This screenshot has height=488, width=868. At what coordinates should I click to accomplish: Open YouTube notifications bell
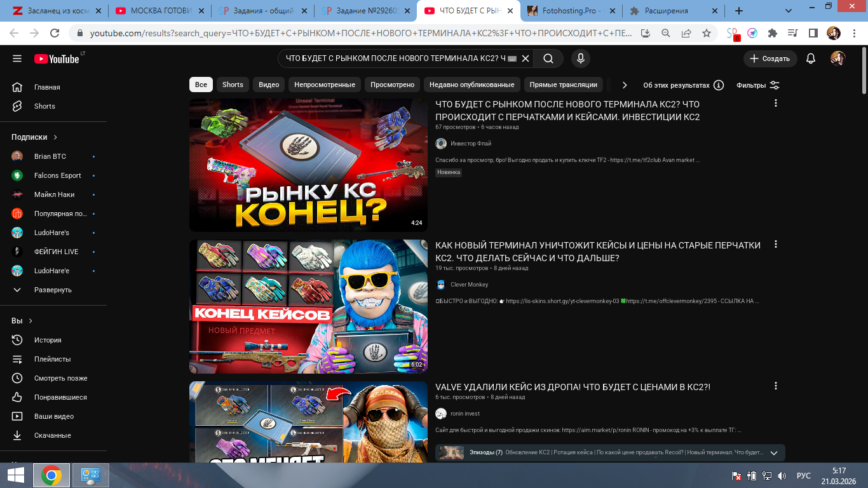click(x=811, y=58)
